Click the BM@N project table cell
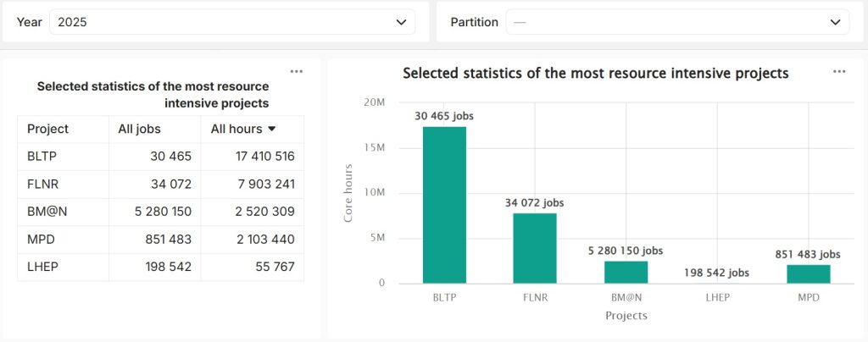Viewport: 868px width, 342px height. pyautogui.click(x=47, y=212)
